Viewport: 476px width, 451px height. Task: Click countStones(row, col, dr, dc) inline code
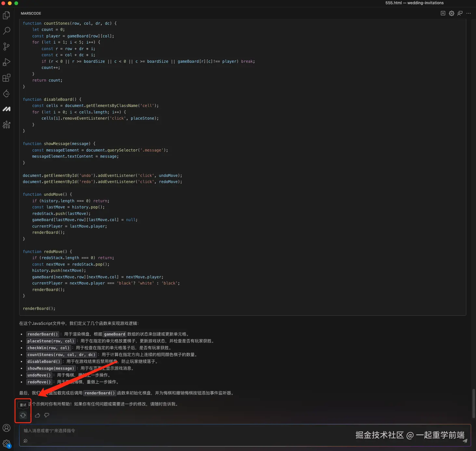[61, 355]
